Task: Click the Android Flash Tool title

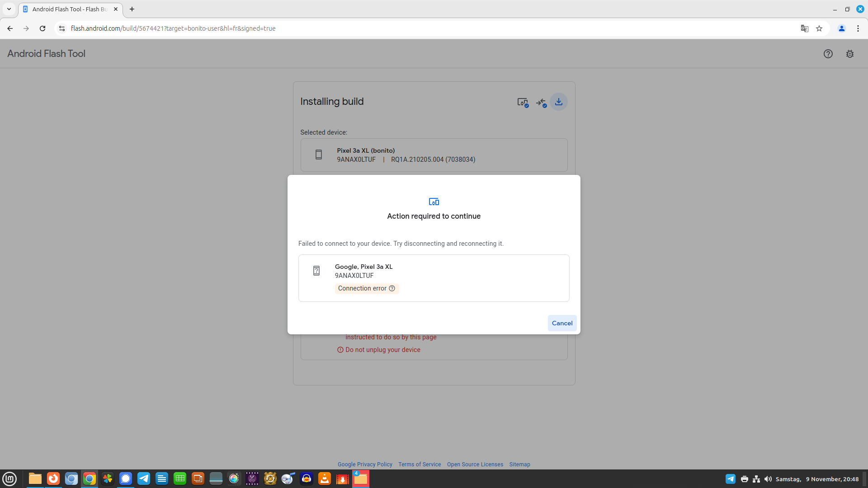Action: [x=46, y=54]
